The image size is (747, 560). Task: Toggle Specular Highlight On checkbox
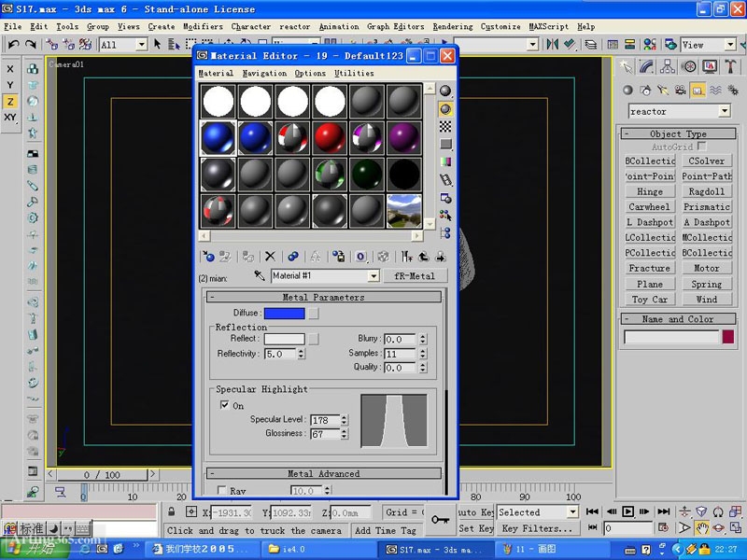pyautogui.click(x=224, y=405)
